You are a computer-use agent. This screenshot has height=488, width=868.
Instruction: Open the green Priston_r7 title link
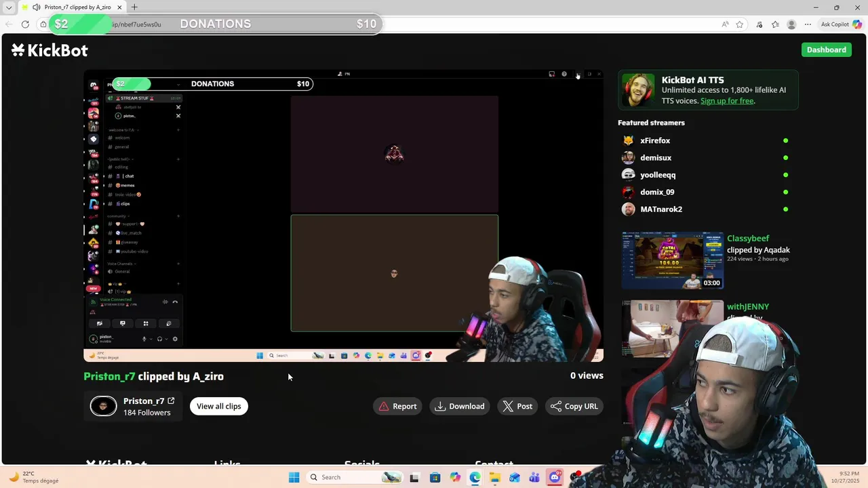click(x=109, y=376)
